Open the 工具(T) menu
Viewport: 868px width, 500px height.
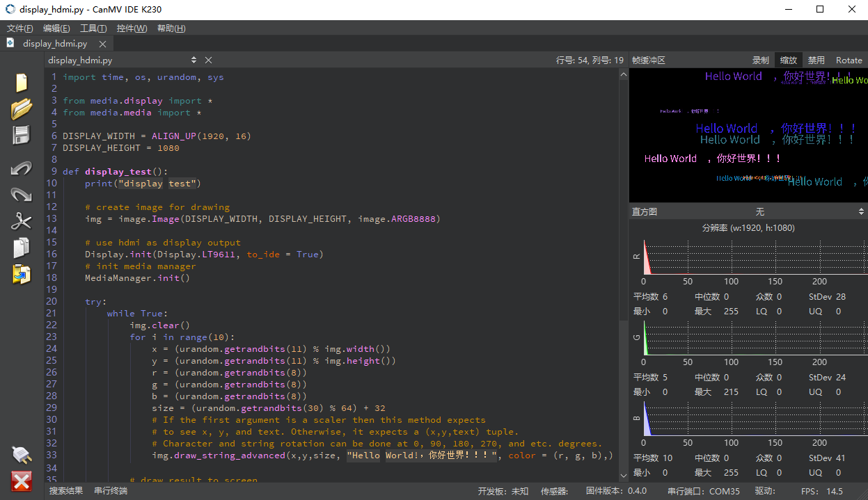coord(93,29)
